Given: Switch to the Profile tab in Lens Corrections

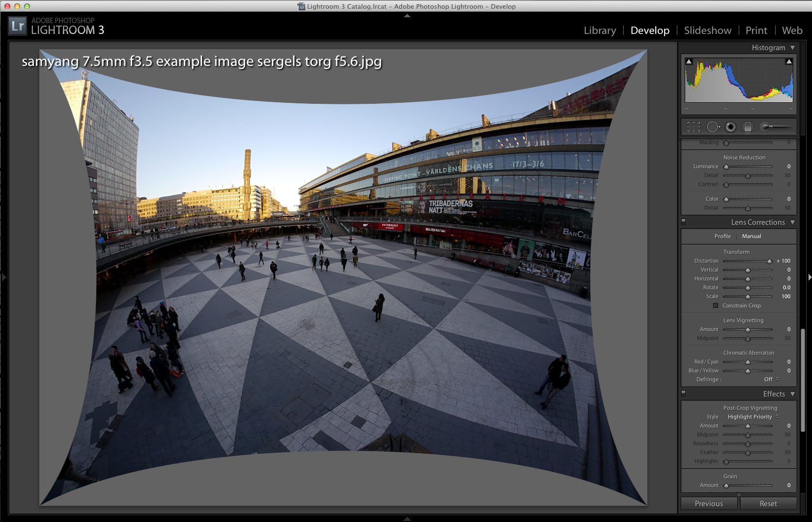Looking at the screenshot, I should 722,236.
